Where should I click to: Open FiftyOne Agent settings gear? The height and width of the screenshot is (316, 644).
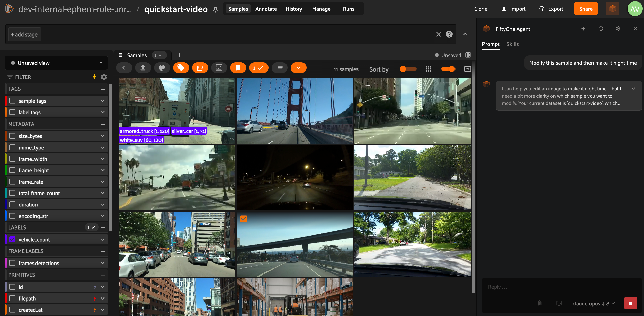click(618, 29)
